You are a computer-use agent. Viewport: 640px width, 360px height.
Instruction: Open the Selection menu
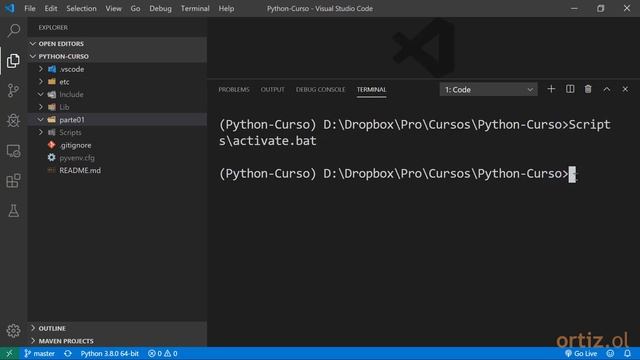(81, 8)
